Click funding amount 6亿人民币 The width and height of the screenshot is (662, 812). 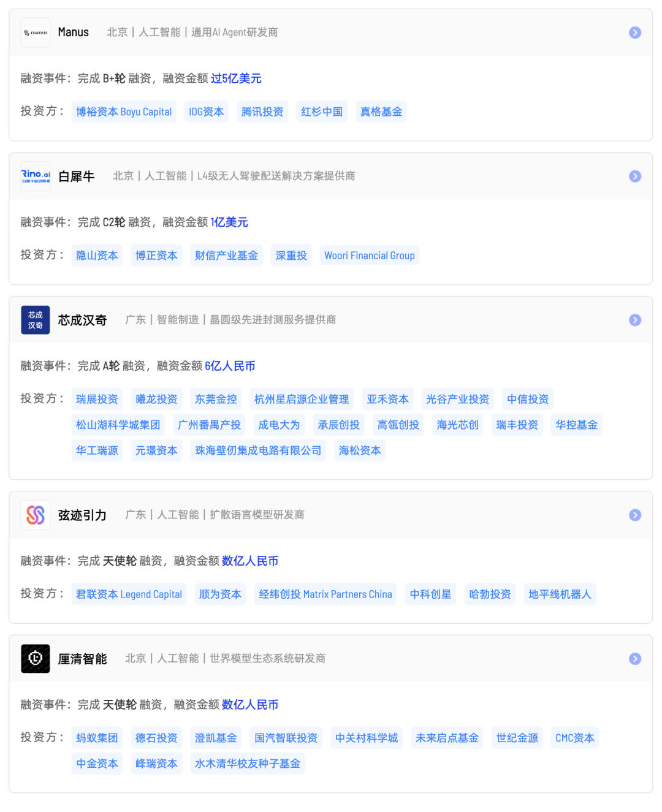tap(230, 366)
